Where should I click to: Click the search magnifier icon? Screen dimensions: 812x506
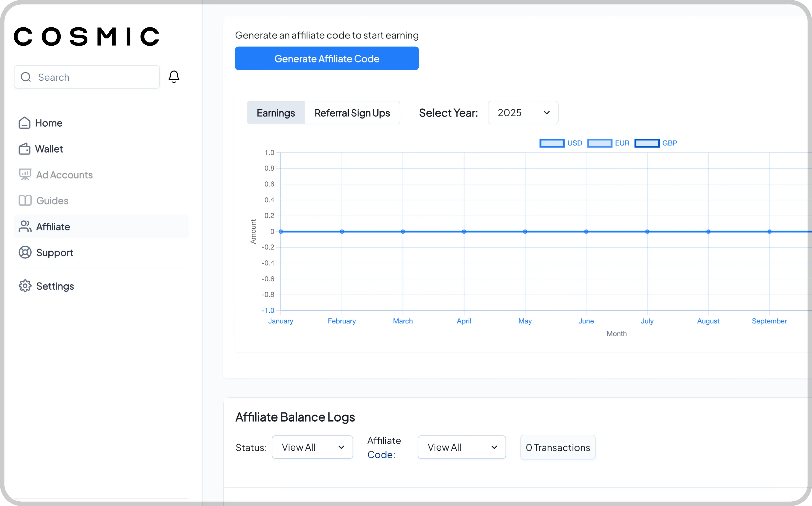coord(26,77)
